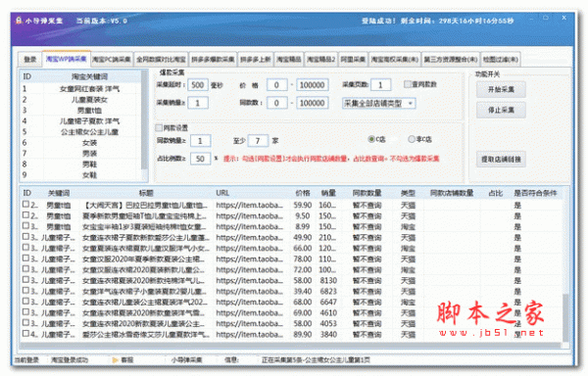The image size is (588, 376).
Task: Click the app logo icon in title bar
Action: point(19,21)
